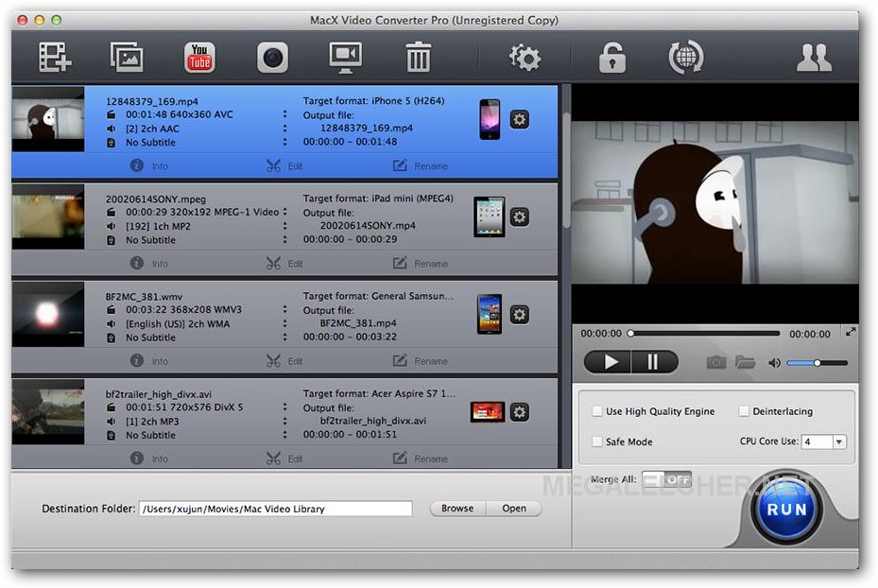Viewport: 878px width, 588px height.
Task: Open output settings gear for BF2MC_381.wmv
Action: click(519, 314)
